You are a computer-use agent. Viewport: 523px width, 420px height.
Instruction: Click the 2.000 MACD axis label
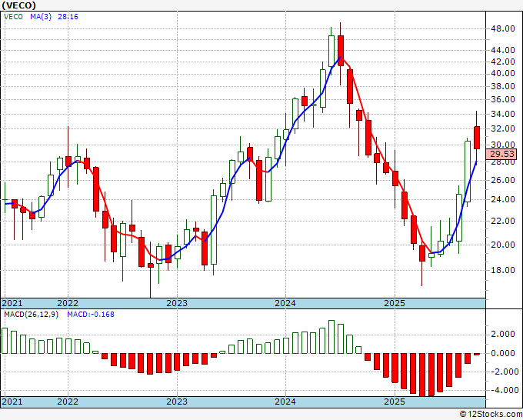tap(504, 335)
